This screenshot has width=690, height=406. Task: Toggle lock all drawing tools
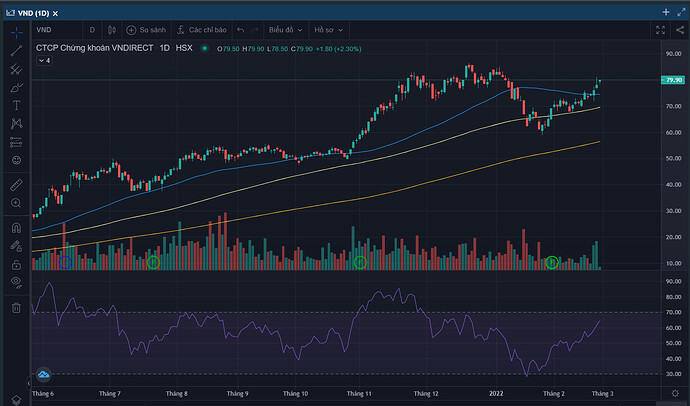click(16, 264)
